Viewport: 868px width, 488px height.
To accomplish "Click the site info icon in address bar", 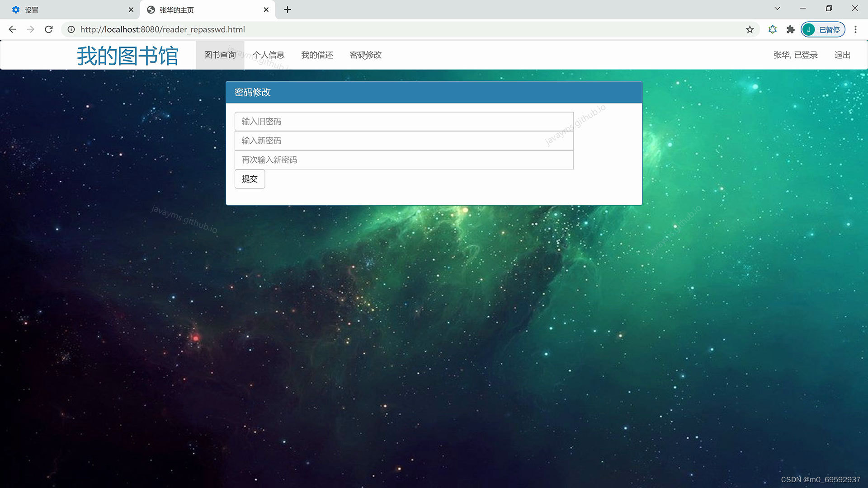I will [71, 29].
